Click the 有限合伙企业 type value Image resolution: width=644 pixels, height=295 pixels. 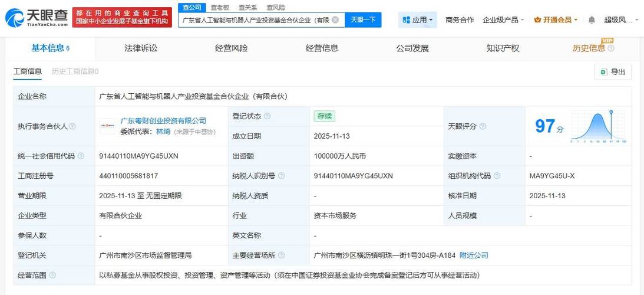[120, 215]
